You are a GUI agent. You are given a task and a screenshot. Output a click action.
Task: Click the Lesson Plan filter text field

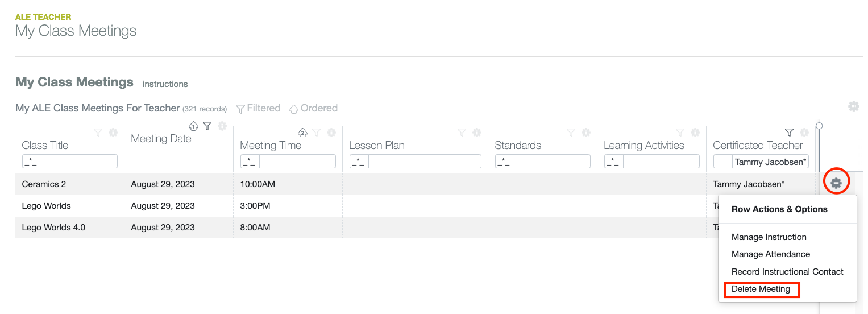pos(425,162)
